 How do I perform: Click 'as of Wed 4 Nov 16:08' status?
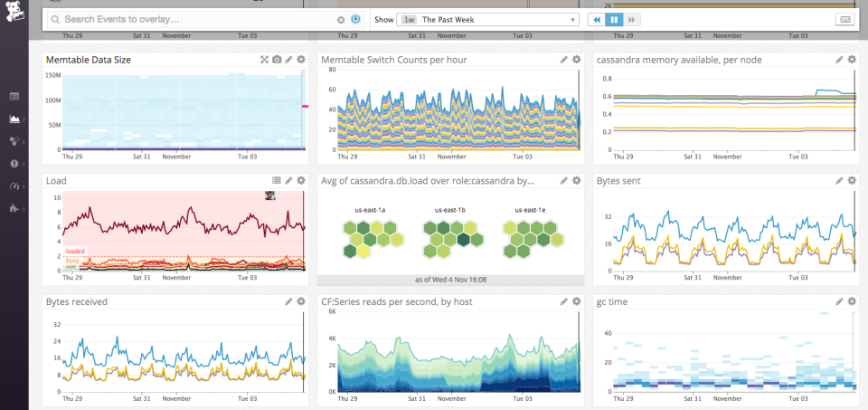click(450, 280)
